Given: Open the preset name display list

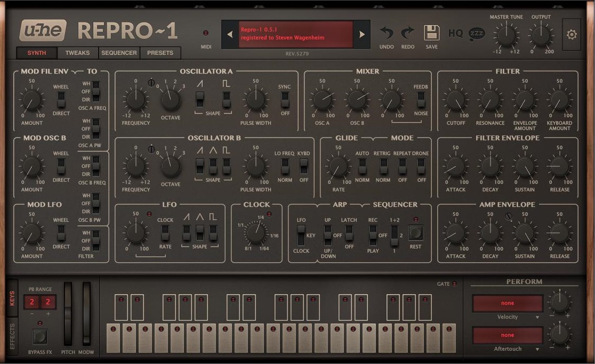Looking at the screenshot, I should tap(295, 34).
